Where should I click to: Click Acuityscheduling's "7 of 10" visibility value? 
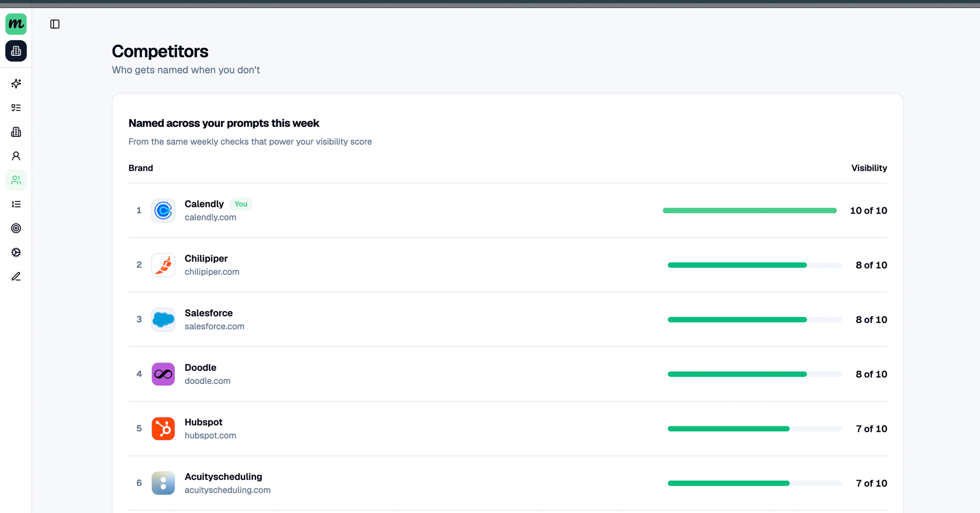pyautogui.click(x=871, y=483)
